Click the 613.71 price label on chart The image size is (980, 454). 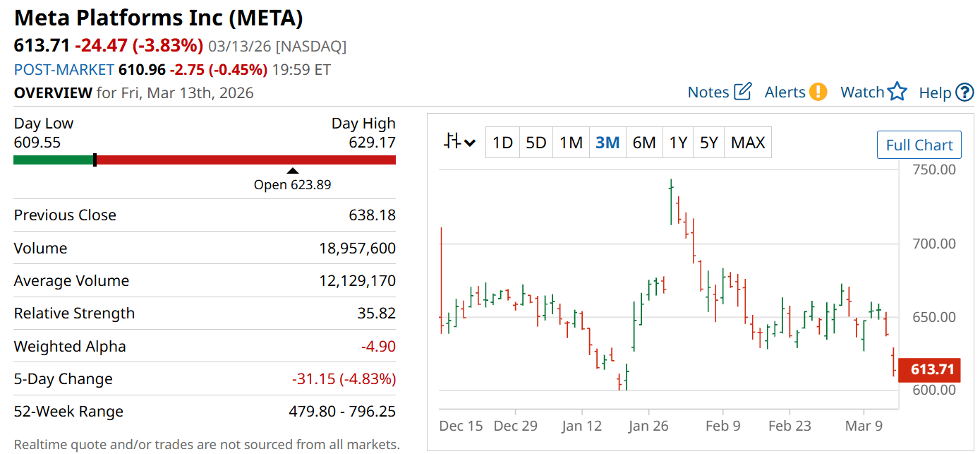[x=931, y=369]
